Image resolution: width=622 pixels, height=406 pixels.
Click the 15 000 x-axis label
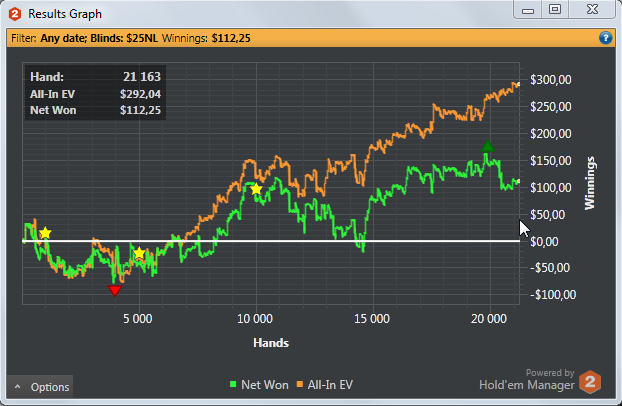coord(372,319)
